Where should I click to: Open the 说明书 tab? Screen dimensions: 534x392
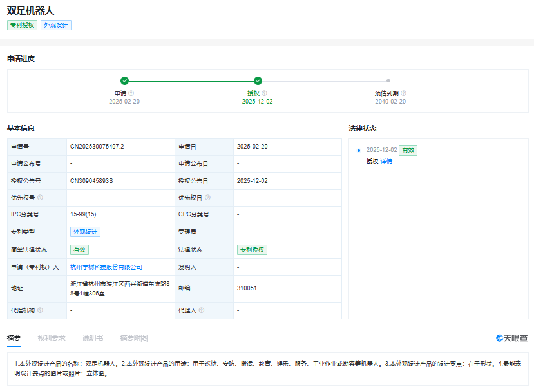(92, 338)
